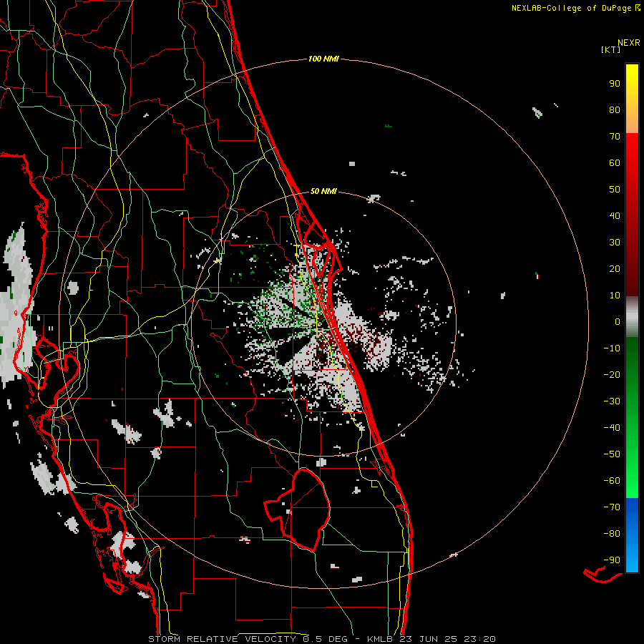Viewport: 644px width, 644px height.
Task: Click the blue bottom segment of the color bar
Action: (632, 535)
